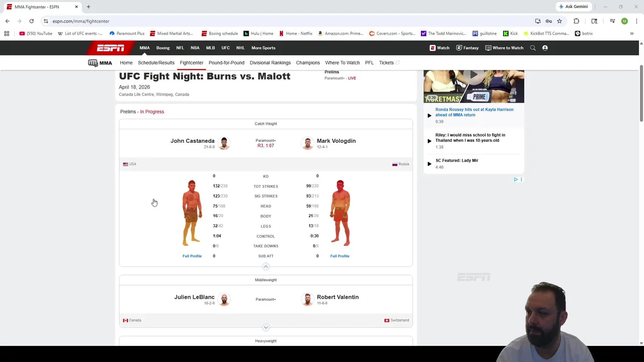Open the YouTube bookmark
The height and width of the screenshot is (362, 644).
[36, 34]
